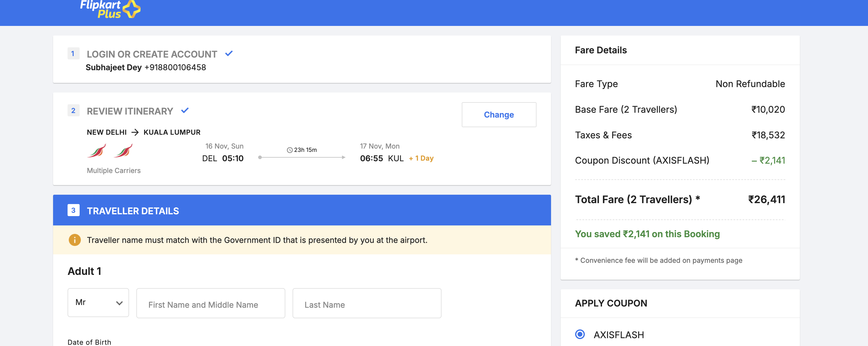
Task: Click the Flipkart Plus logo
Action: pyautogui.click(x=109, y=9)
